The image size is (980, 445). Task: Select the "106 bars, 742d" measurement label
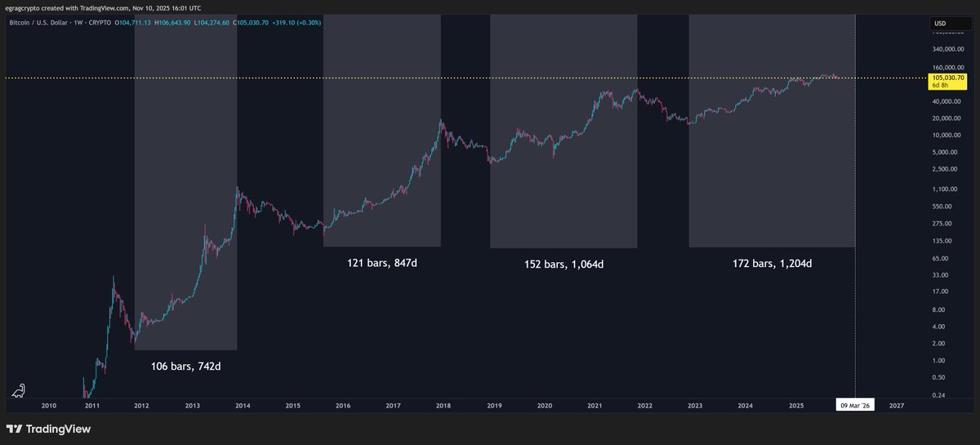[185, 366]
